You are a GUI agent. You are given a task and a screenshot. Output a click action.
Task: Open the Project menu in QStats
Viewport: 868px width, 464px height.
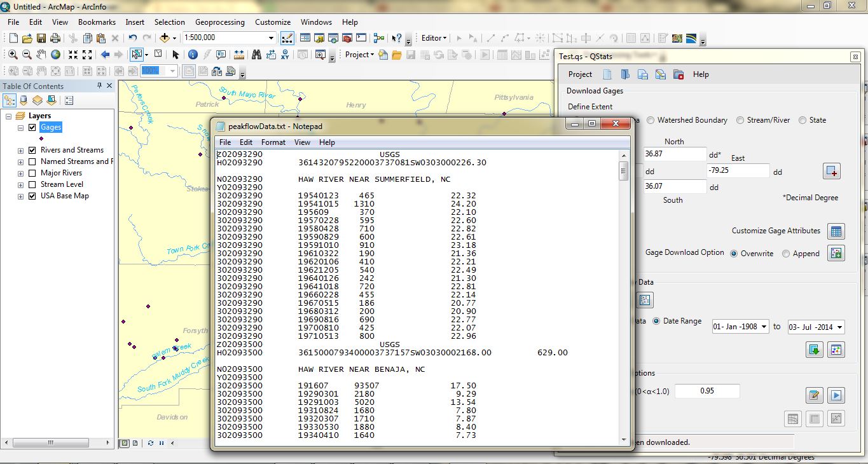click(579, 74)
